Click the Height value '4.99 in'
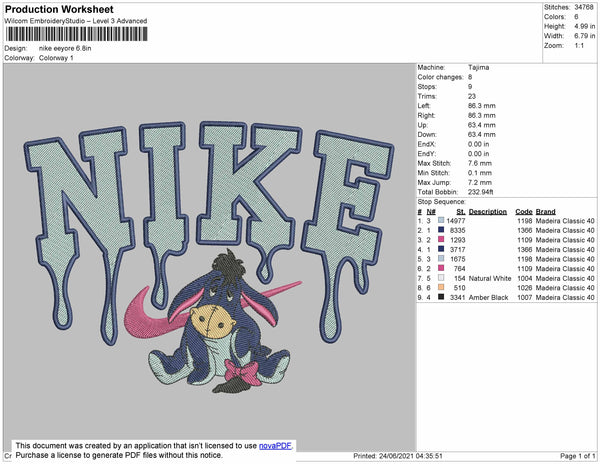The height and width of the screenshot is (464, 600). coord(584,26)
